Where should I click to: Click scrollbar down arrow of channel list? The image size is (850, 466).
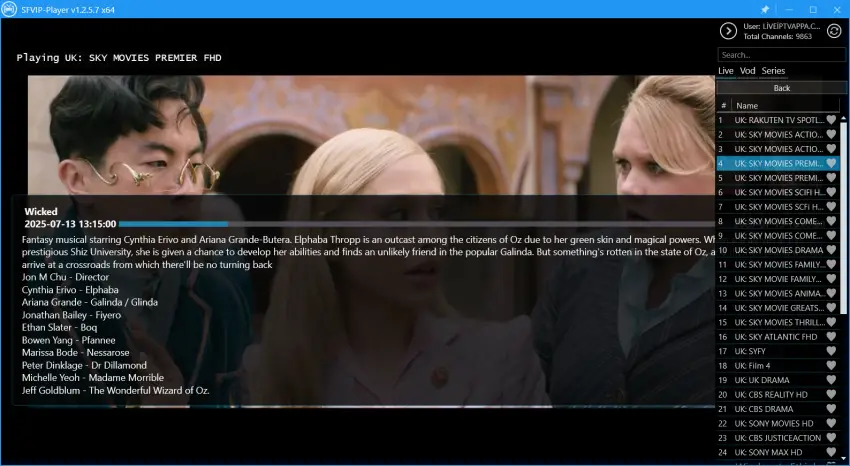coord(843,458)
